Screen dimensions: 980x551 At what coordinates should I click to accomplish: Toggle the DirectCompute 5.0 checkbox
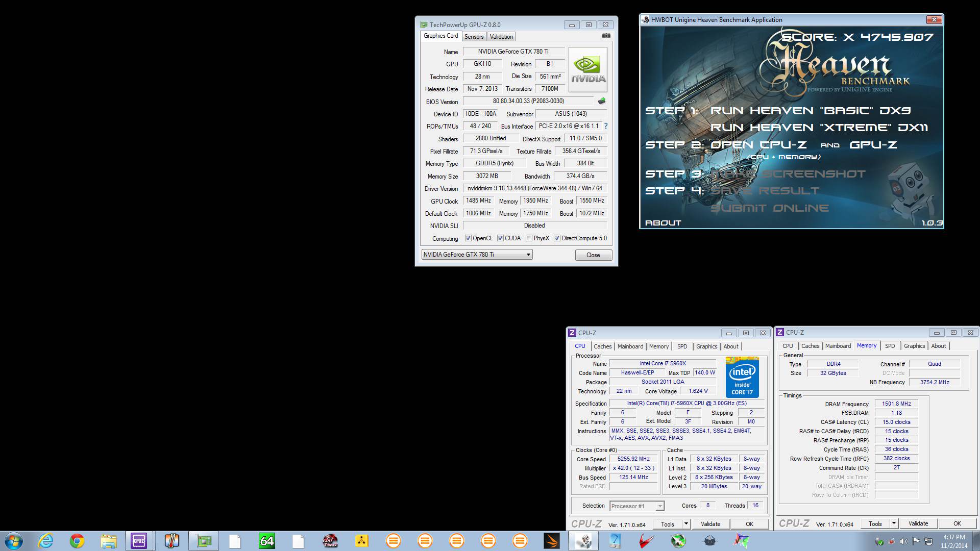click(557, 238)
